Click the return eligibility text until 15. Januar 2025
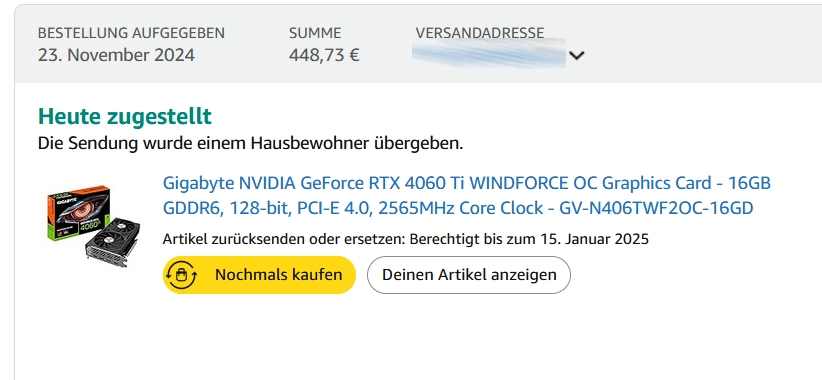 (x=529, y=240)
